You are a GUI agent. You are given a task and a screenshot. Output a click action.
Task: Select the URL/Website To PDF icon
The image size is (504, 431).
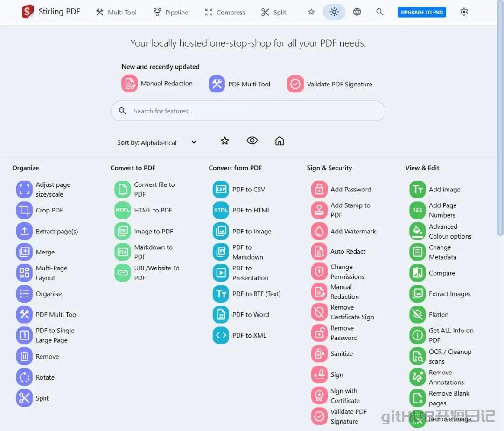[122, 273]
